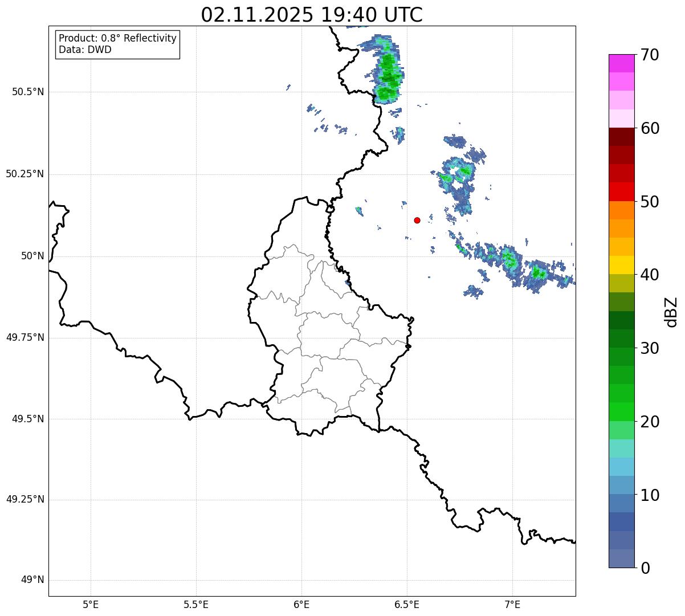Click the "Data: DWD" label
This screenshot has height=616, width=685.
coord(85,50)
